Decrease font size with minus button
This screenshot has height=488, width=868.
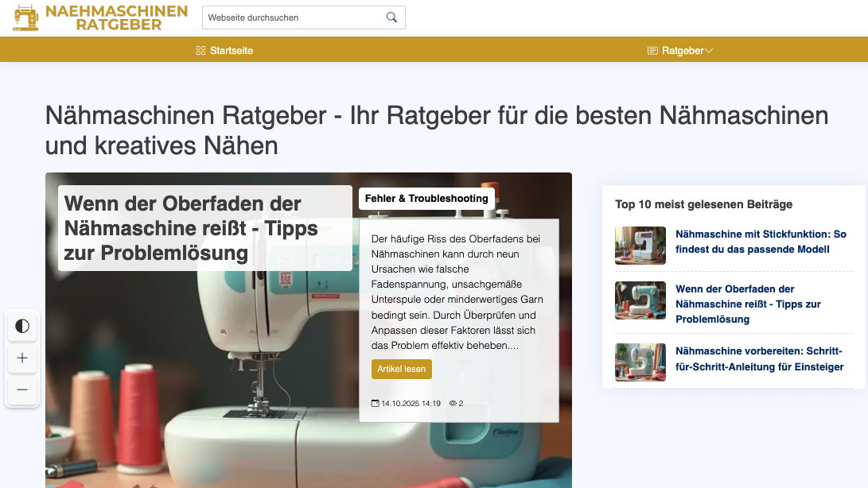coord(22,389)
